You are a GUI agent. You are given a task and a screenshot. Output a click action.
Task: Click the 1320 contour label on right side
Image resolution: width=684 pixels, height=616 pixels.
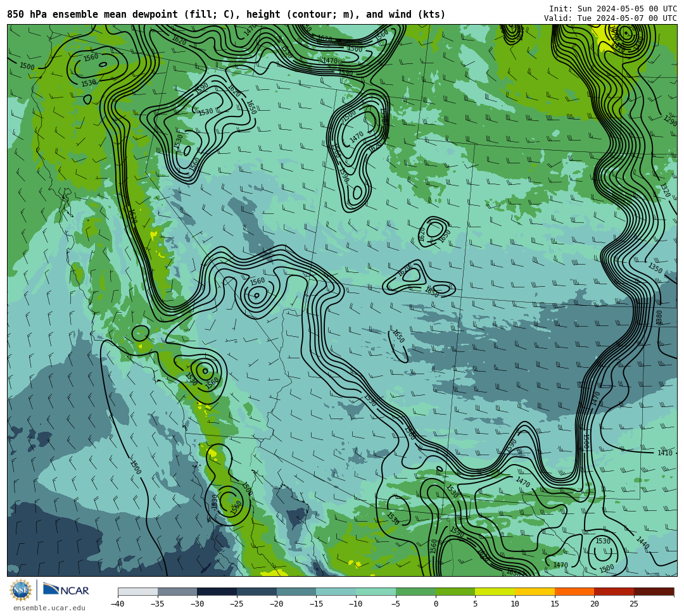click(x=665, y=190)
